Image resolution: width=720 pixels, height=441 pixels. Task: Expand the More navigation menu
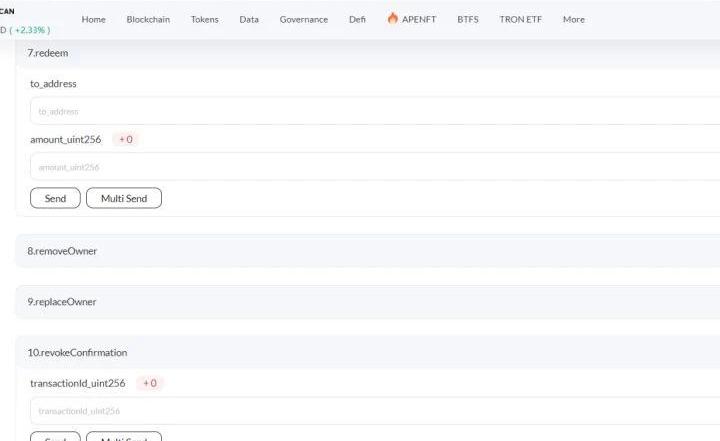pyautogui.click(x=573, y=19)
